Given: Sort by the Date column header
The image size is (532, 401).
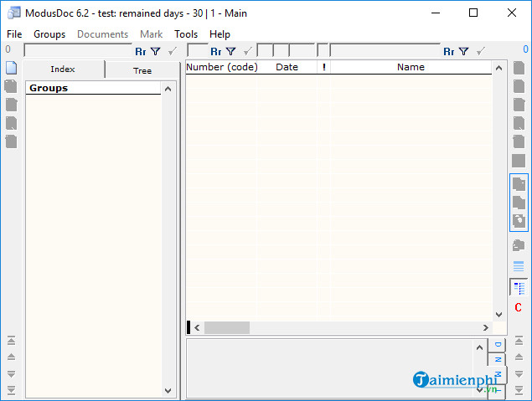Looking at the screenshot, I should [287, 67].
